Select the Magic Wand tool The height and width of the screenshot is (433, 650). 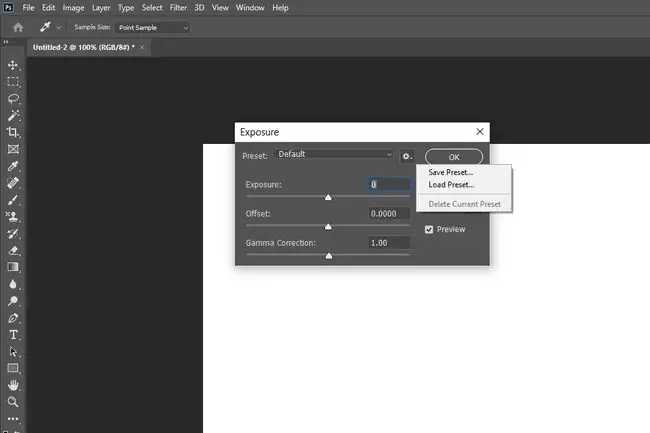tap(13, 115)
